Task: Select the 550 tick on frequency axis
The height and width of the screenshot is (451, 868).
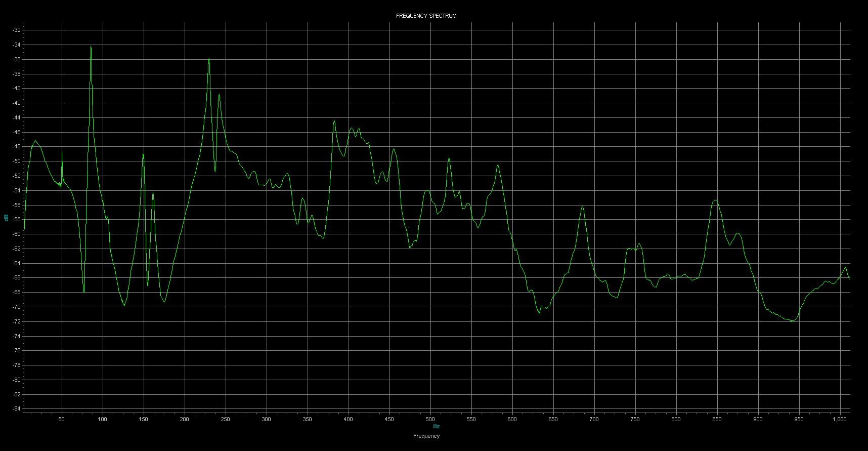Action: point(471,419)
